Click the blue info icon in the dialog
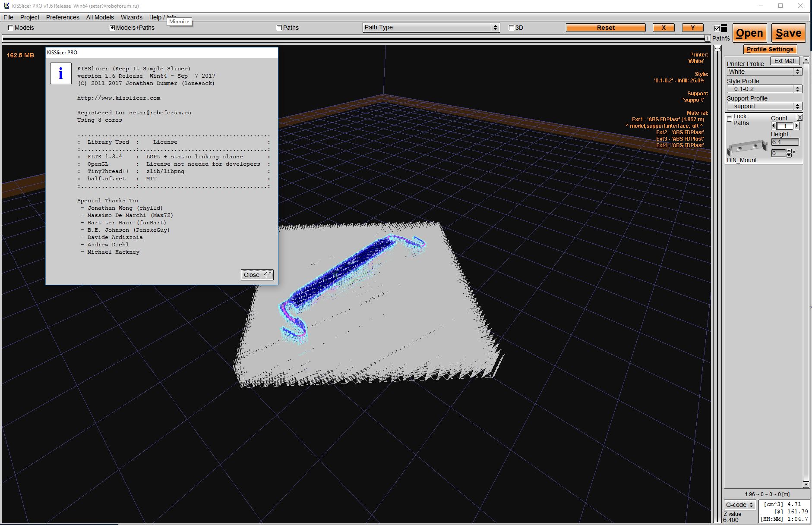The height and width of the screenshot is (525, 812). tap(61, 73)
